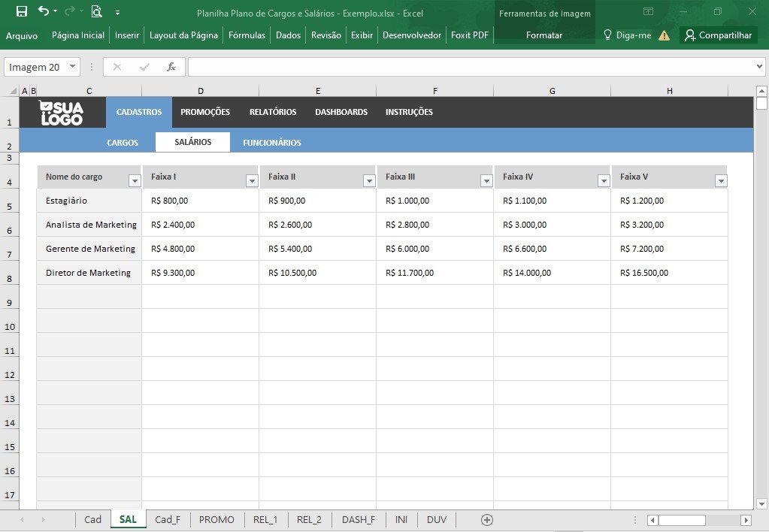Viewport: 769px width, 532px height.
Task: Click the Undo arrow icon
Action: [x=44, y=11]
